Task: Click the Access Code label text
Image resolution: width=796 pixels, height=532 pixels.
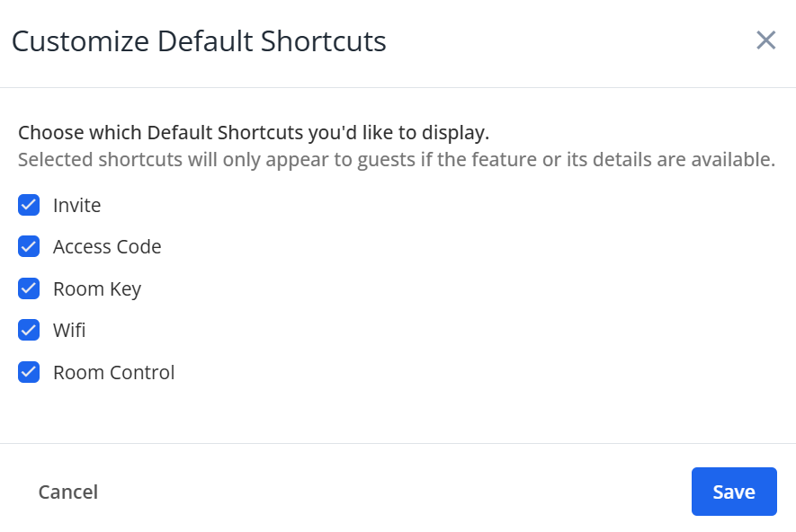Action: pos(107,246)
